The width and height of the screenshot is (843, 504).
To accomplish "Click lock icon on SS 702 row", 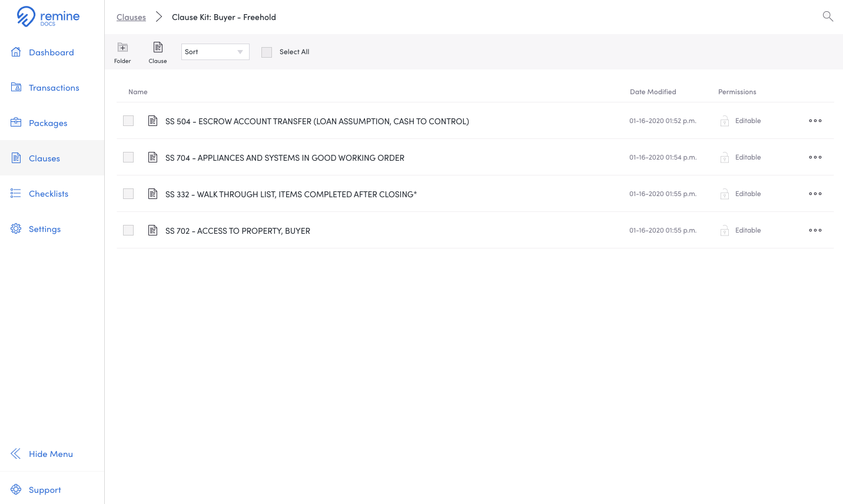I will tap(725, 231).
